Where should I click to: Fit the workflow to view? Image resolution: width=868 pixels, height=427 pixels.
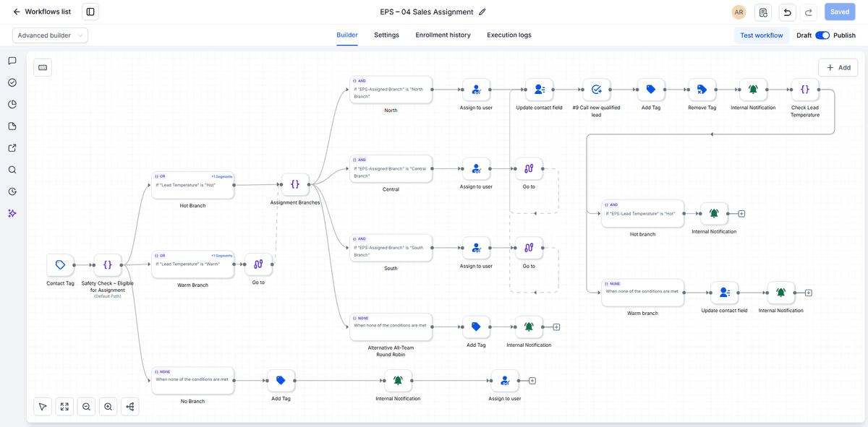(64, 407)
